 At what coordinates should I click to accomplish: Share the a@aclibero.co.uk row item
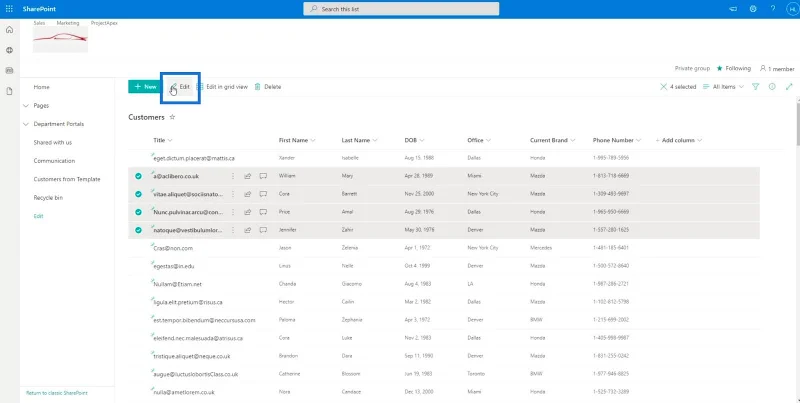pos(247,176)
